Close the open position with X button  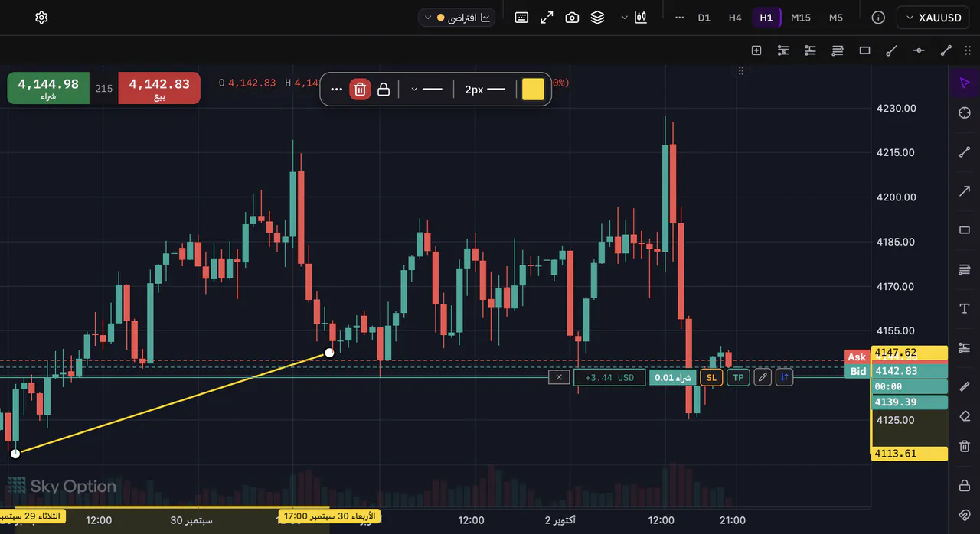(559, 377)
